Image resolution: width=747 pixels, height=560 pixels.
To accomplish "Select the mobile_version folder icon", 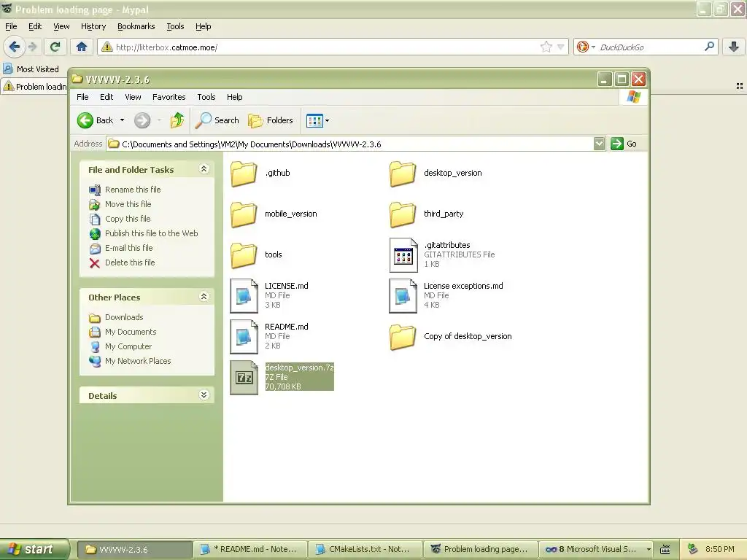I will 244,214.
